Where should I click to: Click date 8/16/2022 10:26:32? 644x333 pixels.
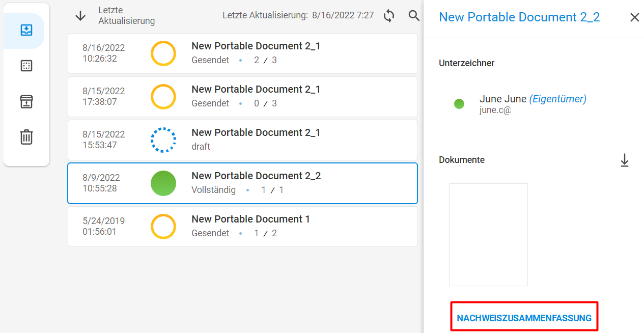(x=103, y=53)
